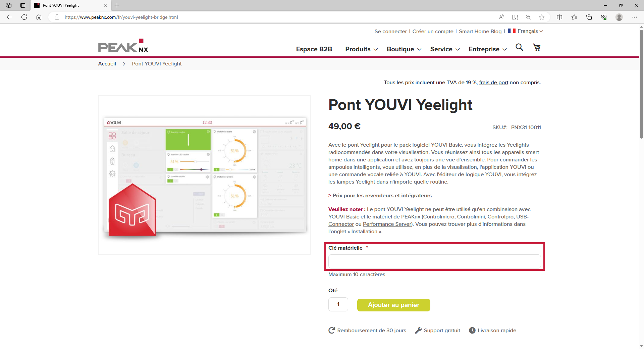
Task: Expand the Service menu
Action: 445,49
